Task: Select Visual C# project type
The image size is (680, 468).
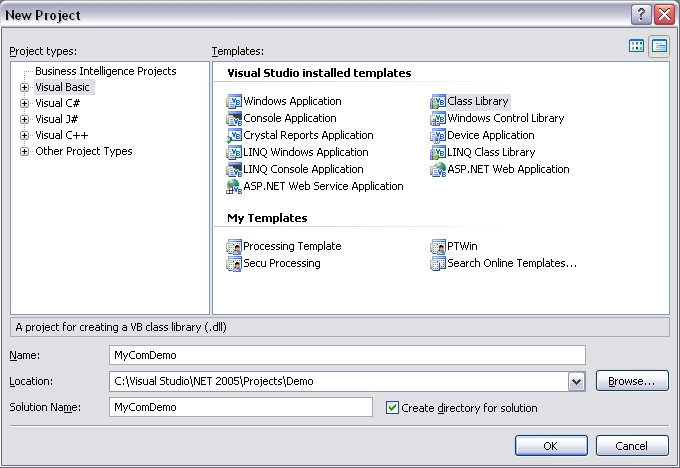Action: [x=58, y=103]
